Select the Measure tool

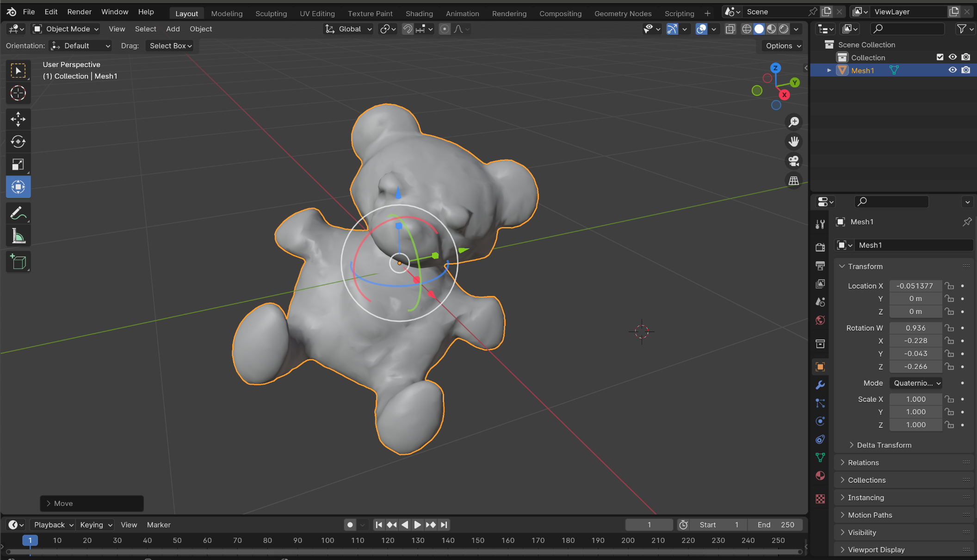click(18, 236)
